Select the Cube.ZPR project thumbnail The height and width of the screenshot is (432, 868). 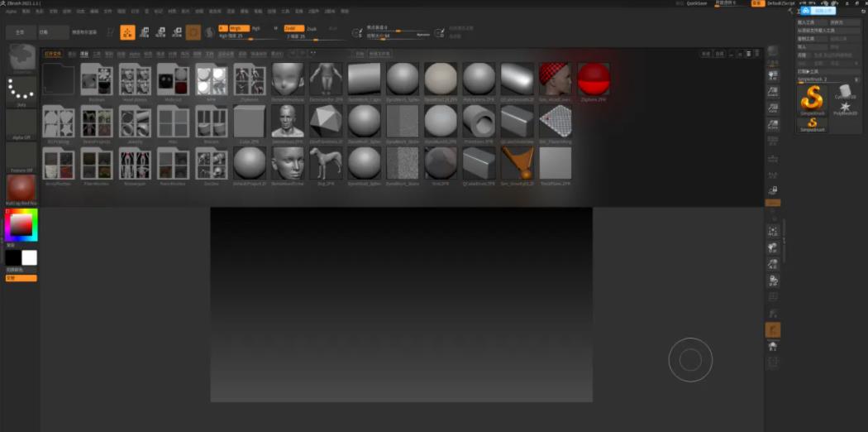250,123
